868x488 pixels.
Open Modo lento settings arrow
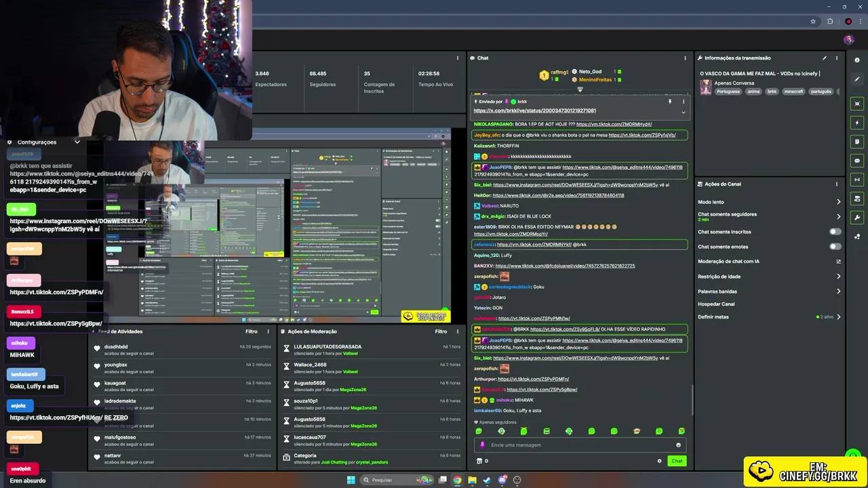(838, 202)
